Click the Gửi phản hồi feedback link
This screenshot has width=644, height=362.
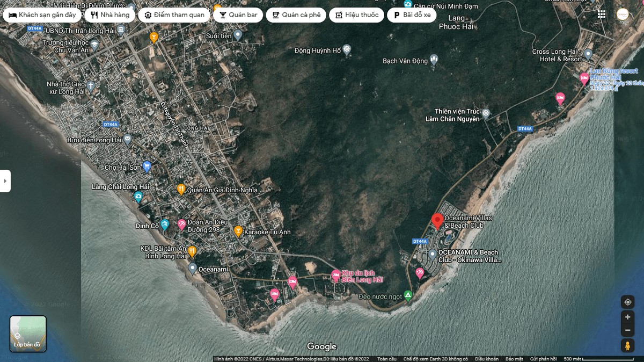tap(543, 359)
